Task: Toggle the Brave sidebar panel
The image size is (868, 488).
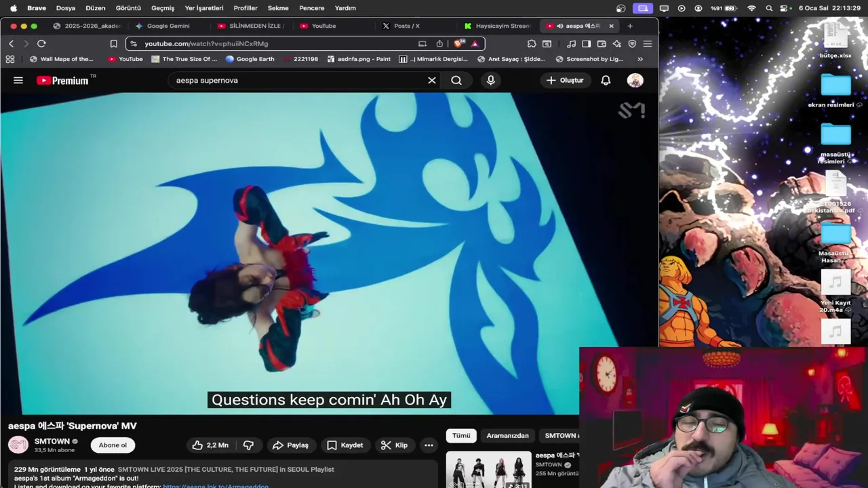Action: [x=586, y=43]
